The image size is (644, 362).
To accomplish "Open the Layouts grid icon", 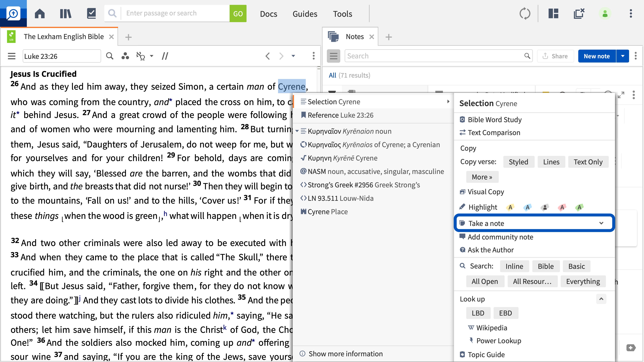I will click(553, 13).
